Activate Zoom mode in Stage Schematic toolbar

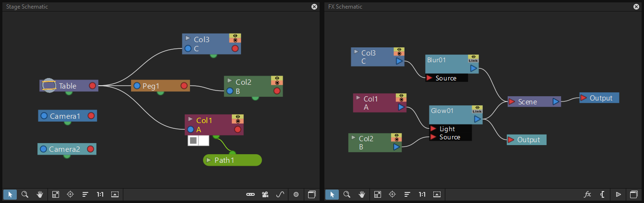tap(25, 194)
